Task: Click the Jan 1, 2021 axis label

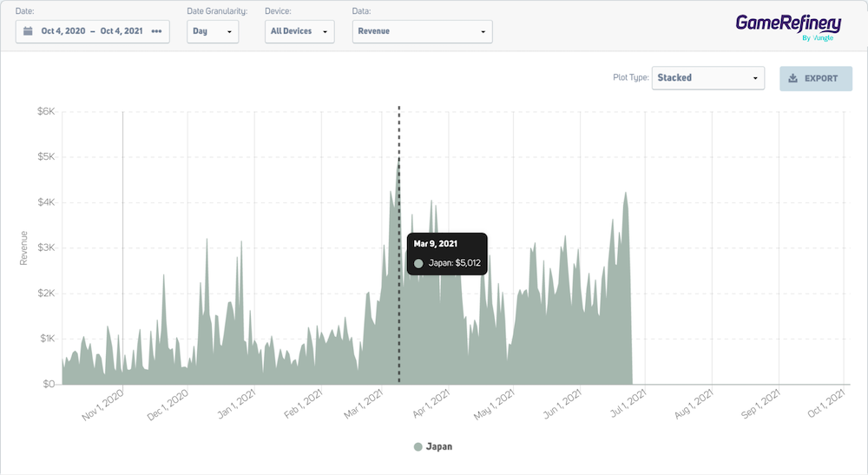Action: [x=236, y=403]
